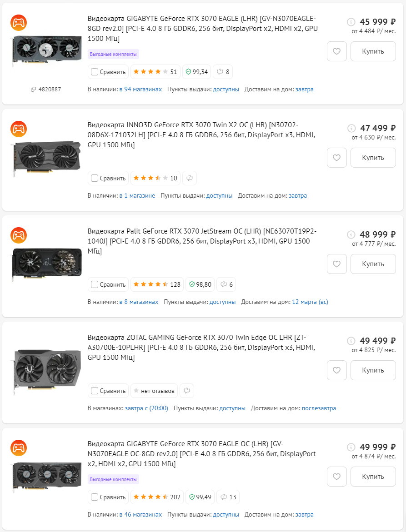Open price info icon next to 45 999 ₽

[351, 22]
